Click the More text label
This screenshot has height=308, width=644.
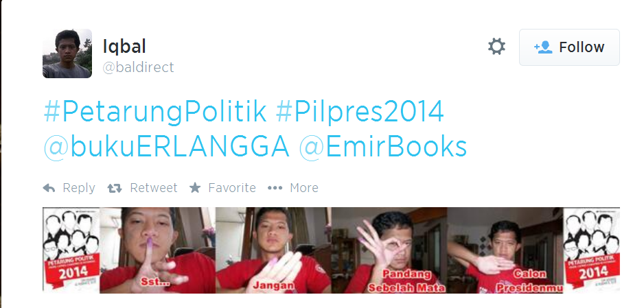(304, 188)
